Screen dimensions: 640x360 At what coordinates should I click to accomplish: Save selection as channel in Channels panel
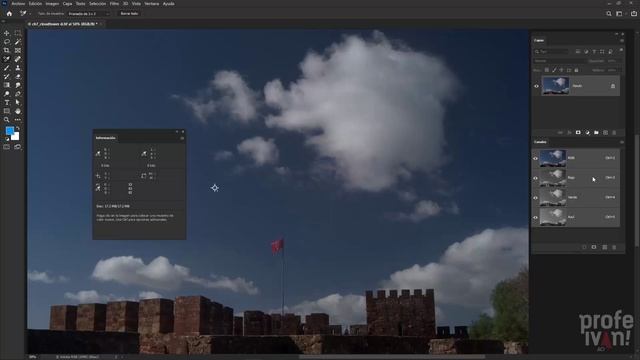click(x=594, y=247)
